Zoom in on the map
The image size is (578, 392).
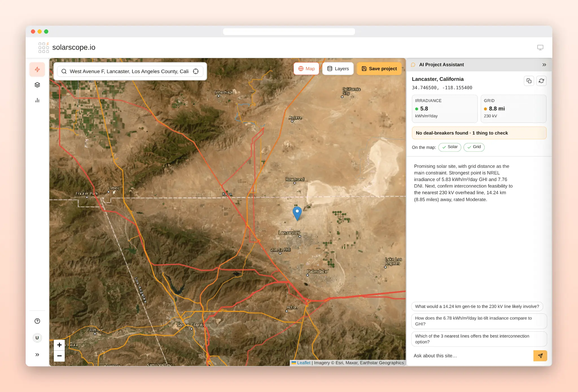pos(59,345)
